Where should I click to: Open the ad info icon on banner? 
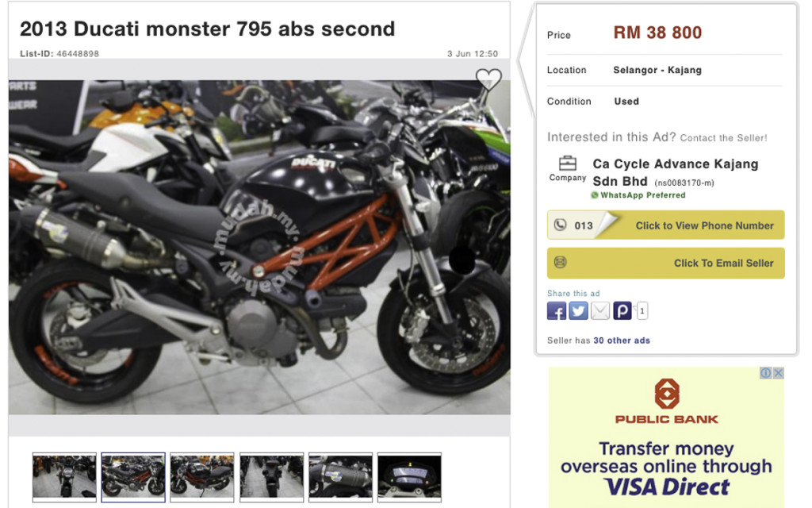766,373
